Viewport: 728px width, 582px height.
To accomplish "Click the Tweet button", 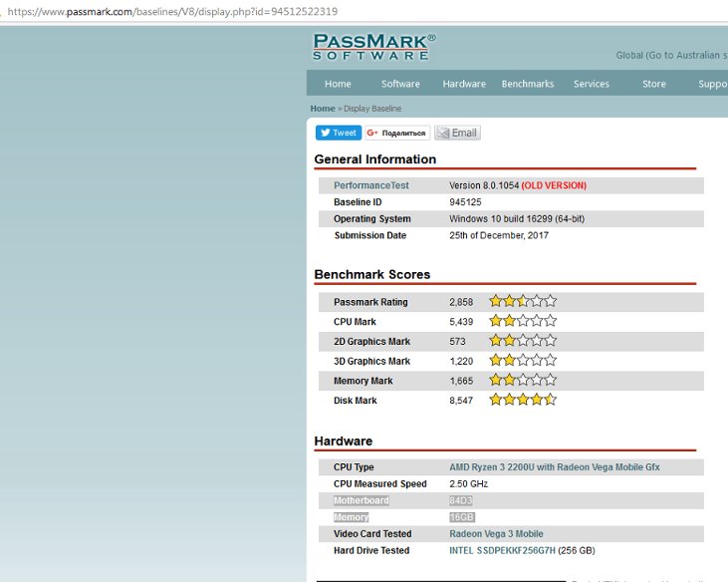I will pos(339,133).
